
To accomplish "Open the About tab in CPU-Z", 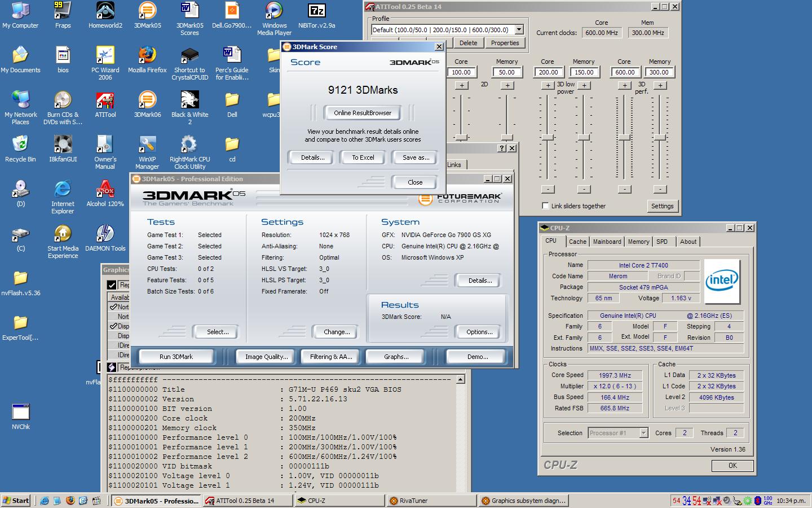I will [688, 242].
